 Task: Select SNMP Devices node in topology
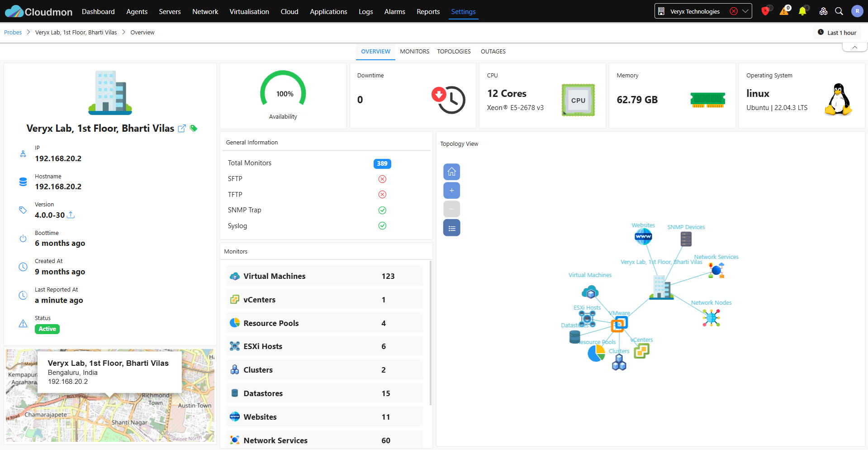pos(686,239)
